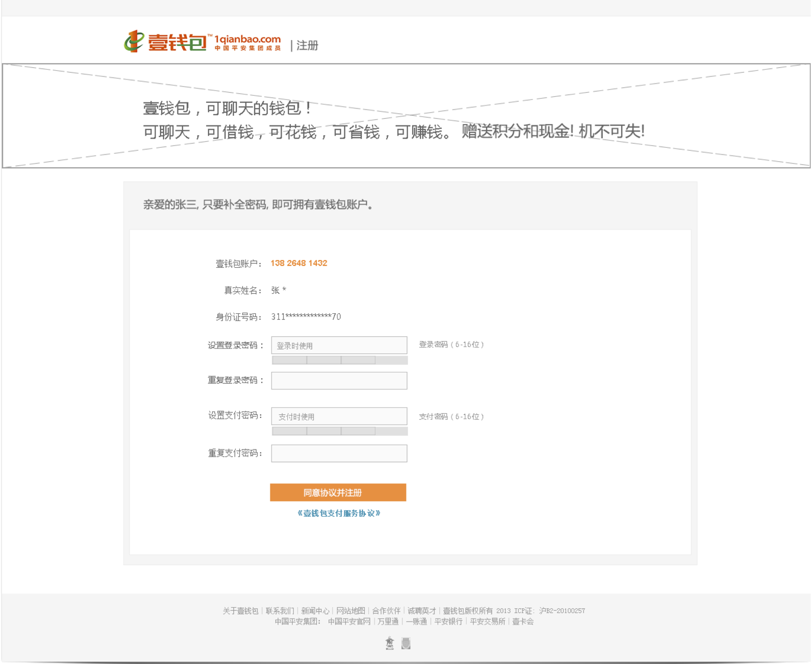Focus the 重复登录密码 input field

[339, 380]
